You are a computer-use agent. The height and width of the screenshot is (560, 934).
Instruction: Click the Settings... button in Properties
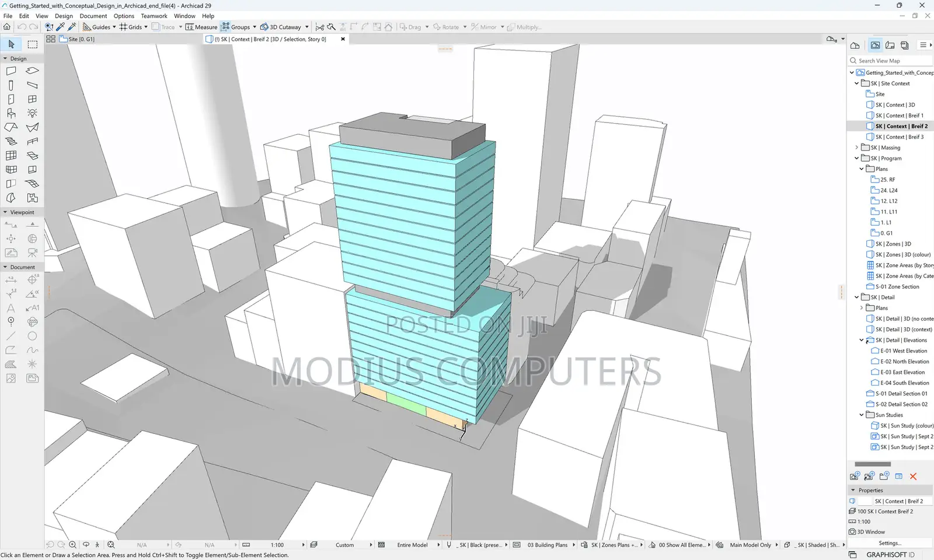(x=889, y=543)
